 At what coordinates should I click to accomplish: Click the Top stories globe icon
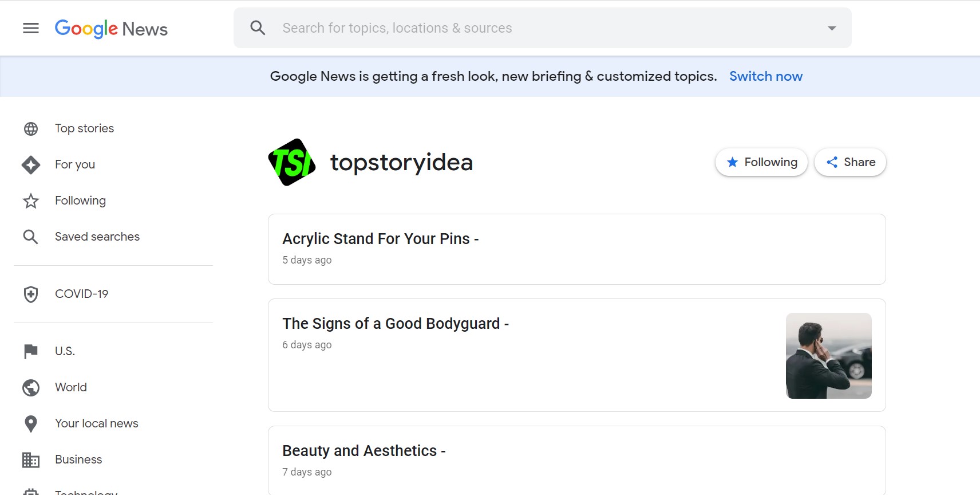[x=31, y=129]
